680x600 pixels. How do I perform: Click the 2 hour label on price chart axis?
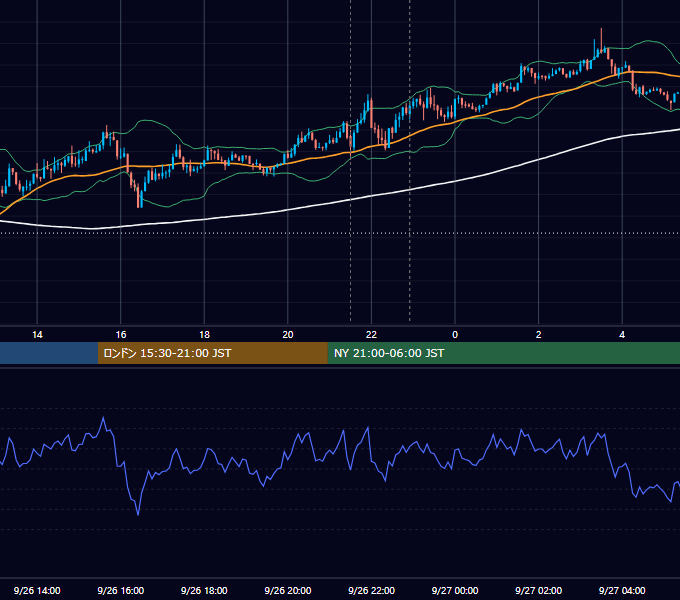click(x=538, y=335)
